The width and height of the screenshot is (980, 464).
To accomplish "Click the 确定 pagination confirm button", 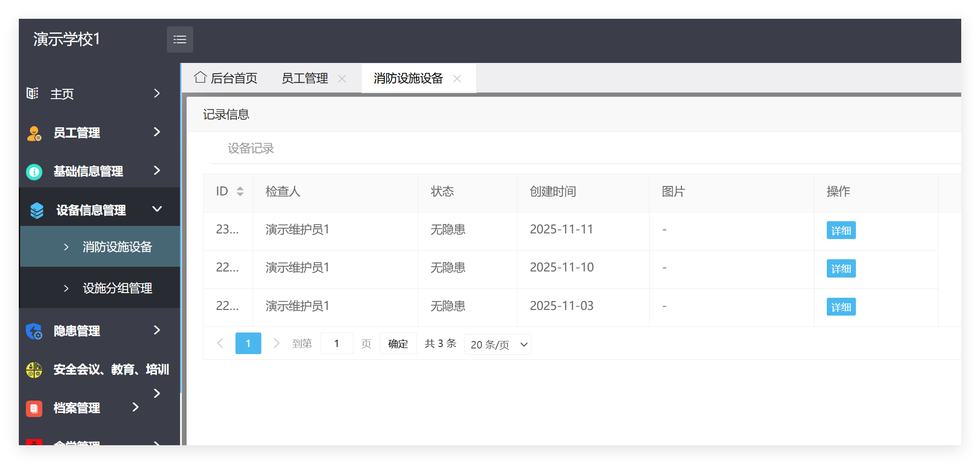I will click(398, 343).
